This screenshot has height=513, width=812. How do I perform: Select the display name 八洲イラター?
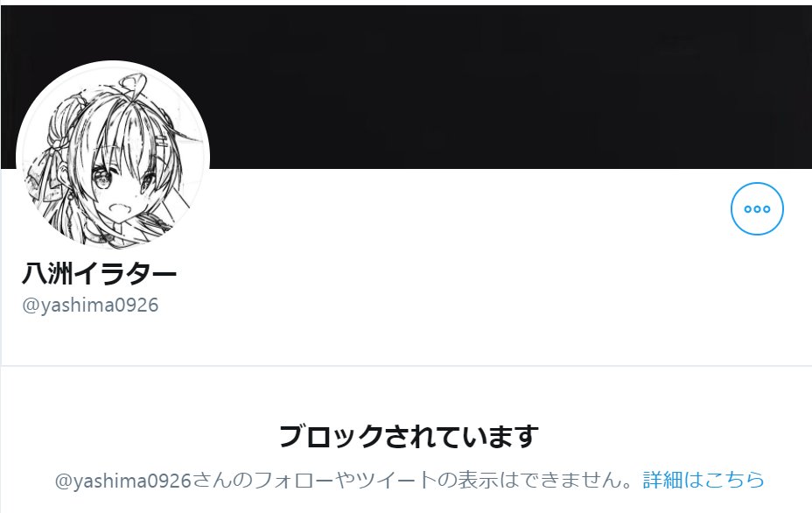coord(100,273)
